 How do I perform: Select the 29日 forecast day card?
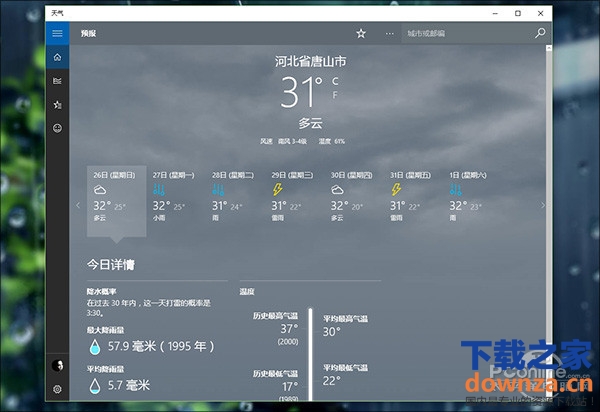click(294, 201)
